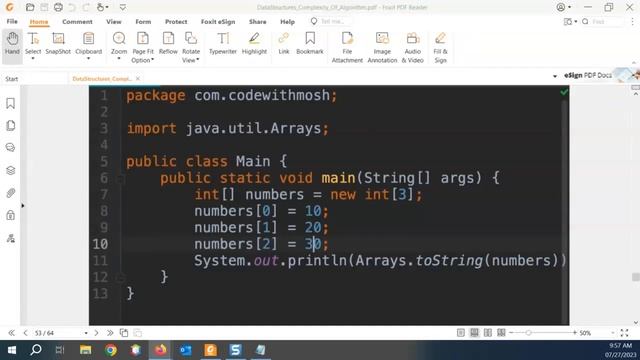Image resolution: width=640 pixels, height=360 pixels.
Task: Insert an Image Annotation
Action: click(x=382, y=47)
